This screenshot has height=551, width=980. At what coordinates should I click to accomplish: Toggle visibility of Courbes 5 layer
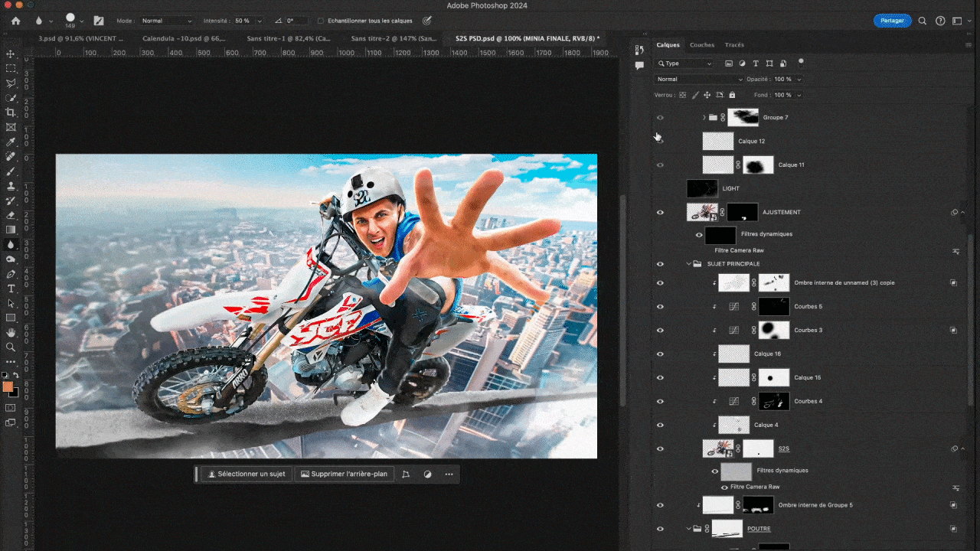pos(660,307)
